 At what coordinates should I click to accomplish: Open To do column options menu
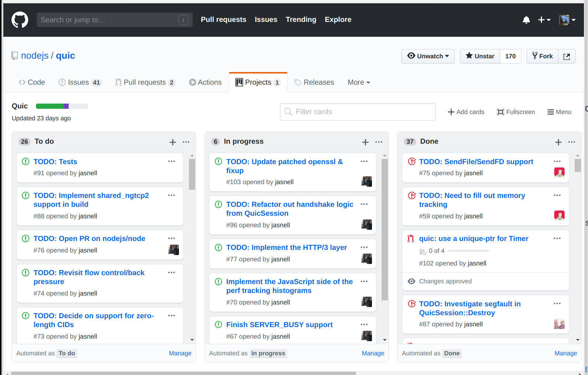tap(186, 142)
